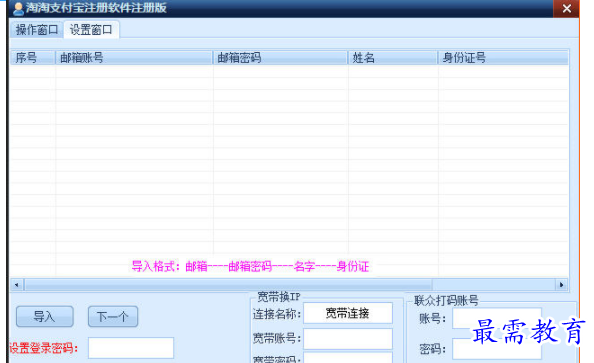Click the 联众打码账号 账号 input field

click(x=497, y=318)
